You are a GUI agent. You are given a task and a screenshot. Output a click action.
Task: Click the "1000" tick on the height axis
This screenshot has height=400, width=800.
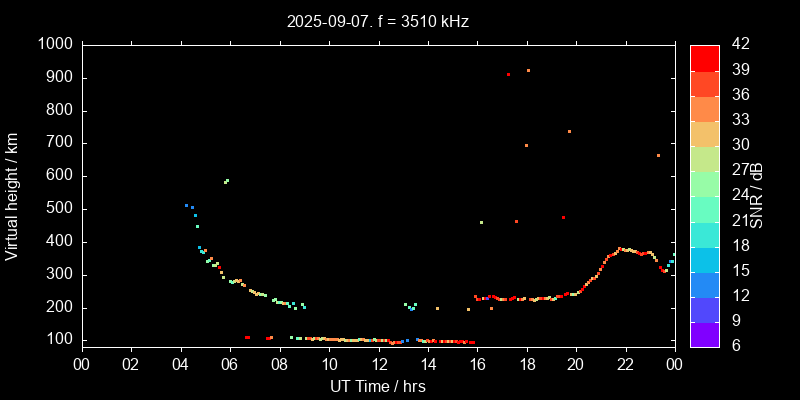click(x=55, y=45)
